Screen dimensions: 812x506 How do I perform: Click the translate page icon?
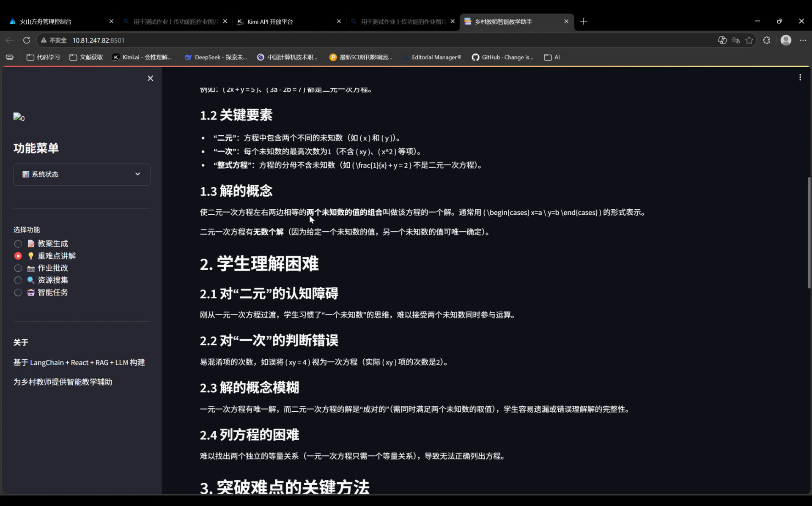click(736, 40)
